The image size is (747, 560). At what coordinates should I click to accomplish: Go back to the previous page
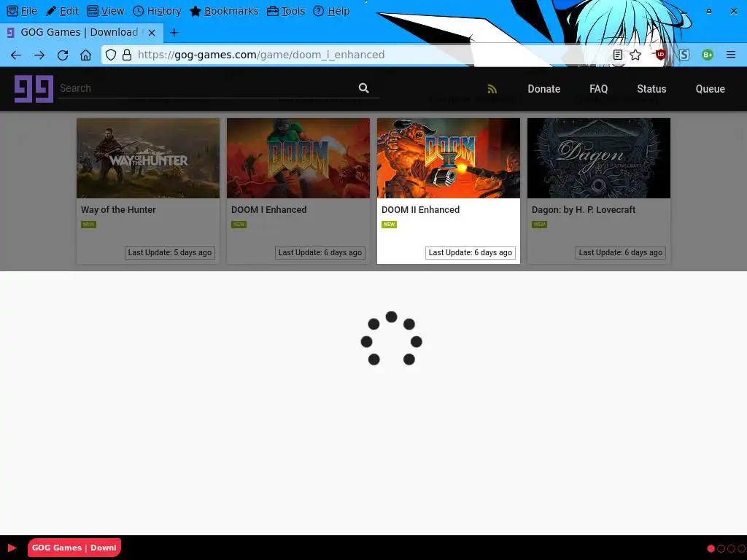16,55
